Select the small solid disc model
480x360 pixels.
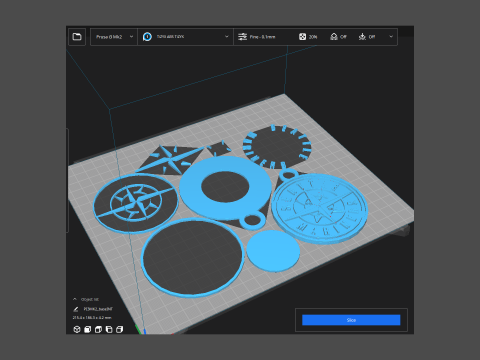click(x=273, y=251)
